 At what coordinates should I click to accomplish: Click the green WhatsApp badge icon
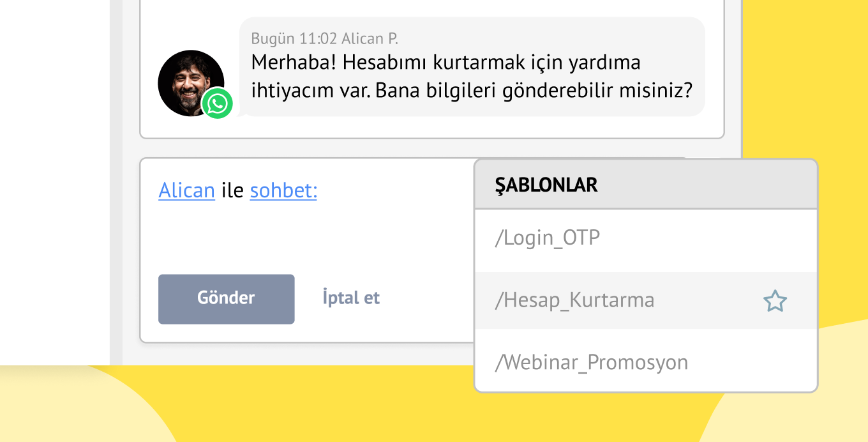[217, 103]
